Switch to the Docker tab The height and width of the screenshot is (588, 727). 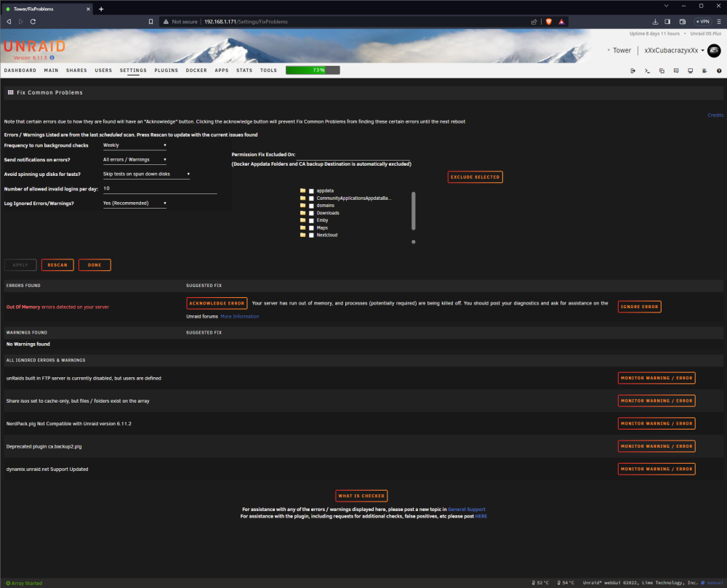tap(196, 71)
